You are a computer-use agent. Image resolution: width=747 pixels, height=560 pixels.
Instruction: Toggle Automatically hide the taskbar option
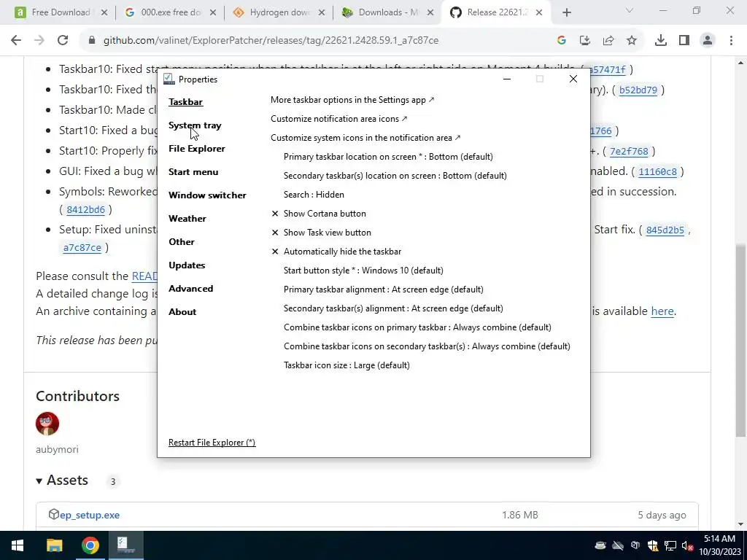(x=336, y=252)
